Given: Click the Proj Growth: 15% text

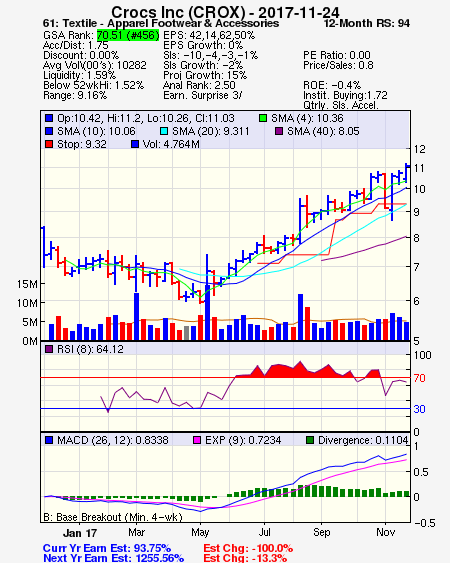Looking at the screenshot, I should point(205,75).
